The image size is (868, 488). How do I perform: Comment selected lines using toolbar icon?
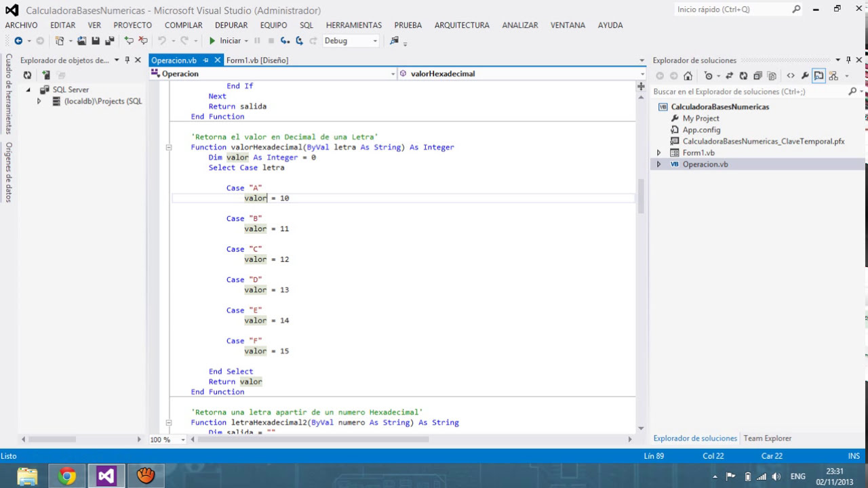(129, 41)
